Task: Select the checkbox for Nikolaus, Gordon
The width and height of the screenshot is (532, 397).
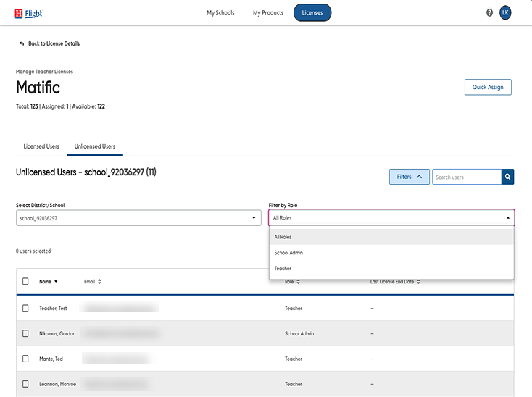Action: pos(25,333)
